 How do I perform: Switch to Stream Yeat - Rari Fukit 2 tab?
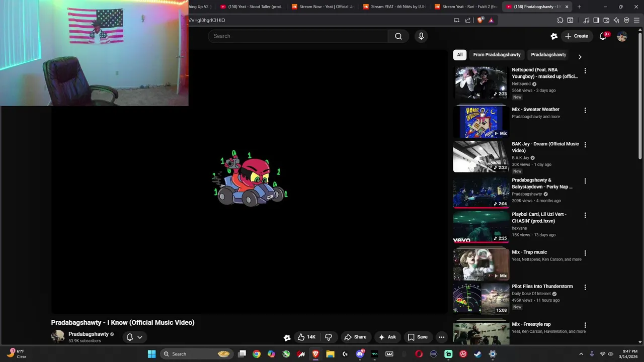466,7
